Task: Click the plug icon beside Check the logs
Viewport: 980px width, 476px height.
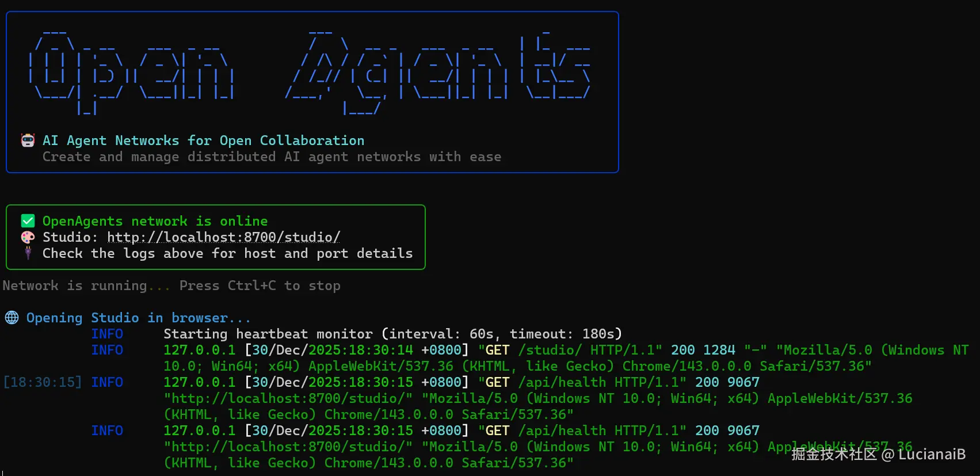Action: [x=28, y=253]
